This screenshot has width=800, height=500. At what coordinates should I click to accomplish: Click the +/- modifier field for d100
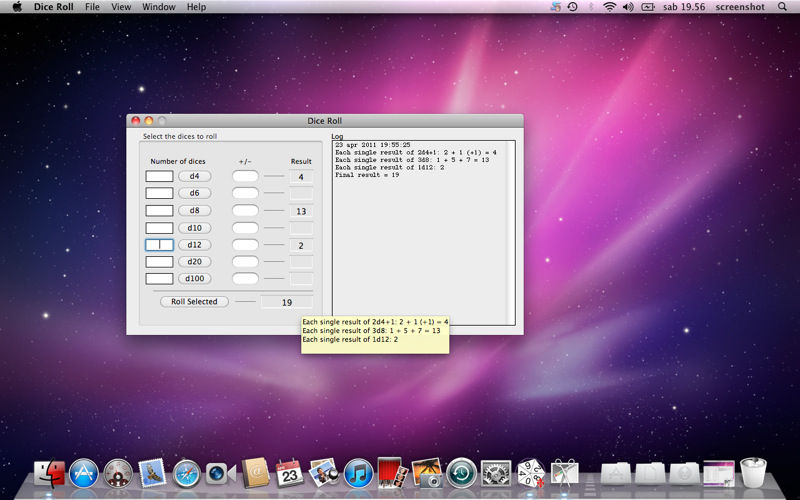pos(245,278)
